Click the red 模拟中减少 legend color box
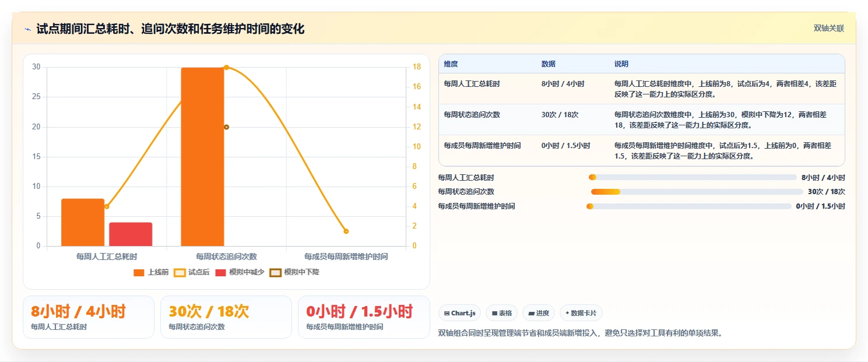 [220, 272]
